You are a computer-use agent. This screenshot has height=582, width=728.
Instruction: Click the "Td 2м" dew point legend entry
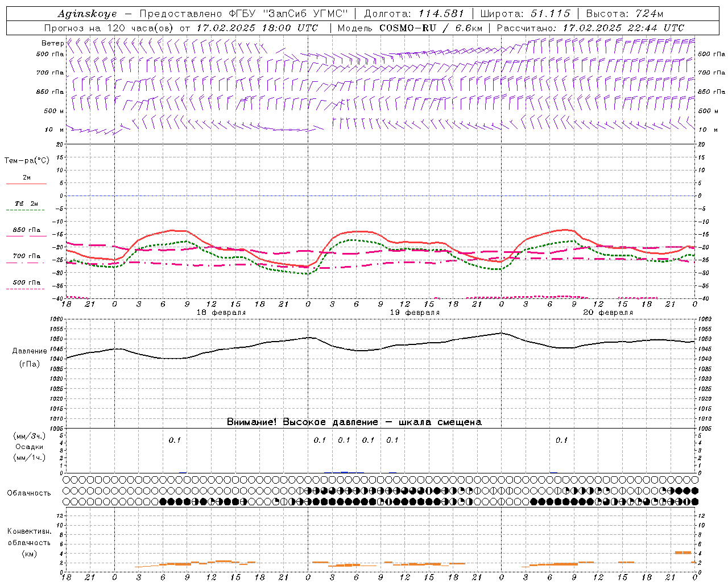click(27, 203)
